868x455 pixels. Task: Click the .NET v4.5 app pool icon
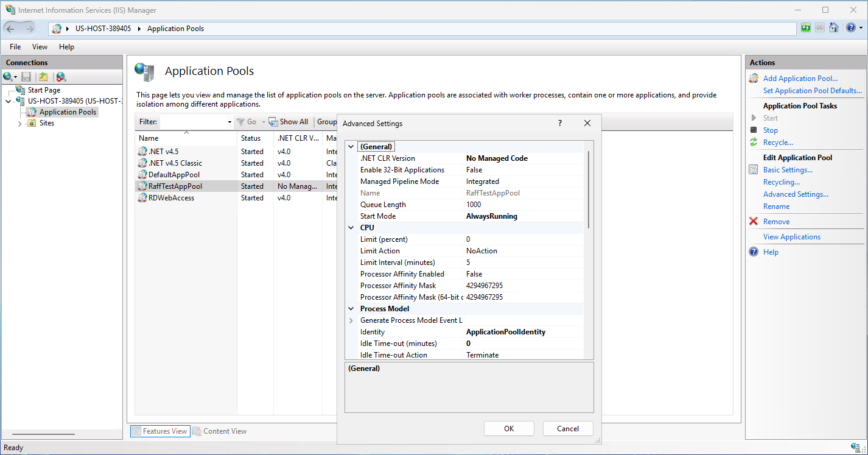(143, 152)
